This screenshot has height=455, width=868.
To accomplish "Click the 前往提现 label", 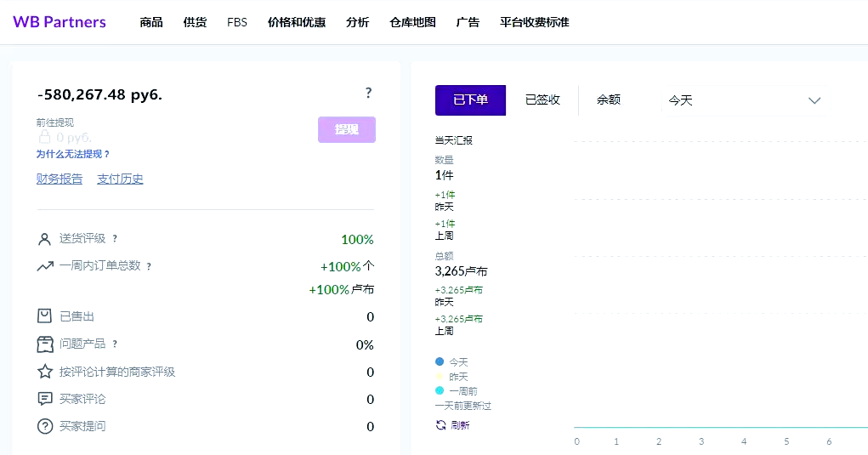I will [x=55, y=122].
